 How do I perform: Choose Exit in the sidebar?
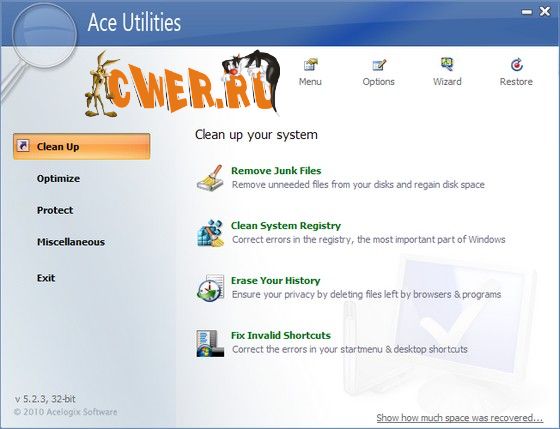(x=46, y=278)
